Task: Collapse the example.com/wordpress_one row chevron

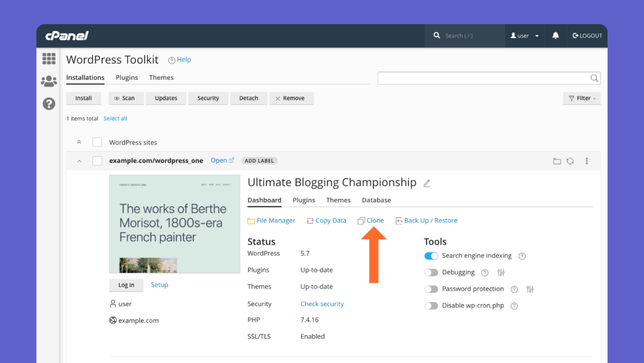Action: (x=79, y=161)
